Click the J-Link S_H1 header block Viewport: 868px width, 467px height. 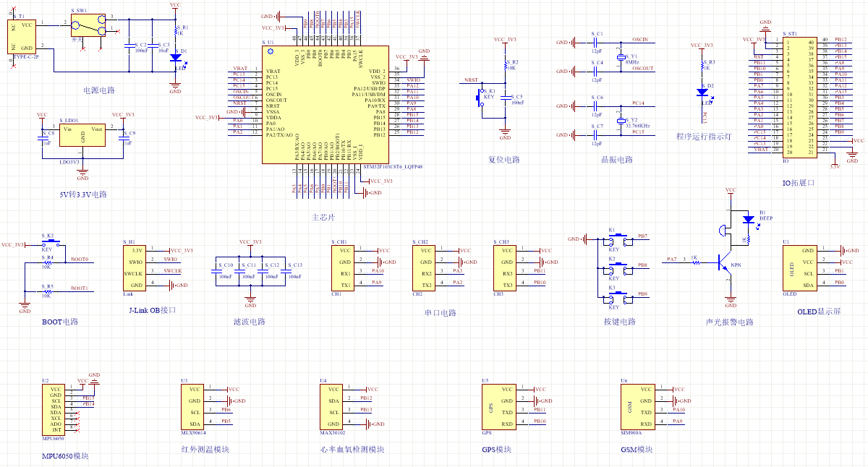[135, 268]
